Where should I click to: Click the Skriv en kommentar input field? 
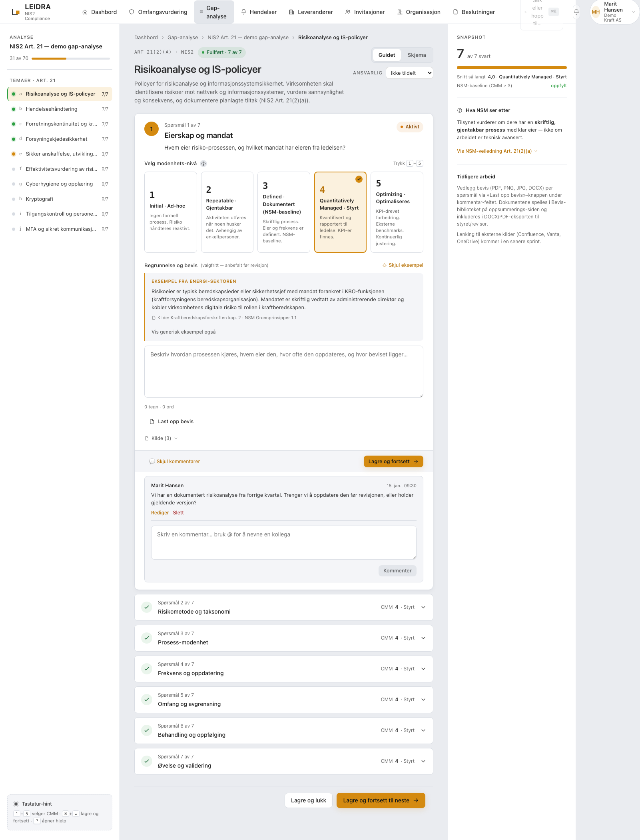(284, 543)
